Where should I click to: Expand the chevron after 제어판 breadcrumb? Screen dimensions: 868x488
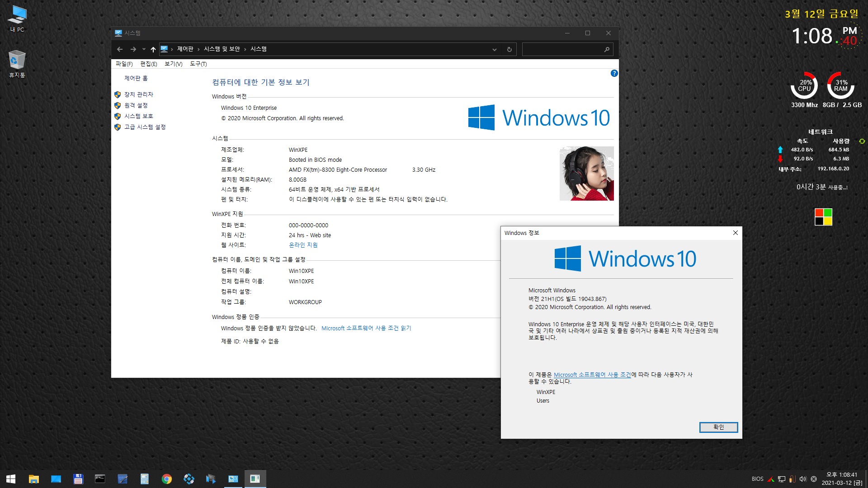click(198, 49)
